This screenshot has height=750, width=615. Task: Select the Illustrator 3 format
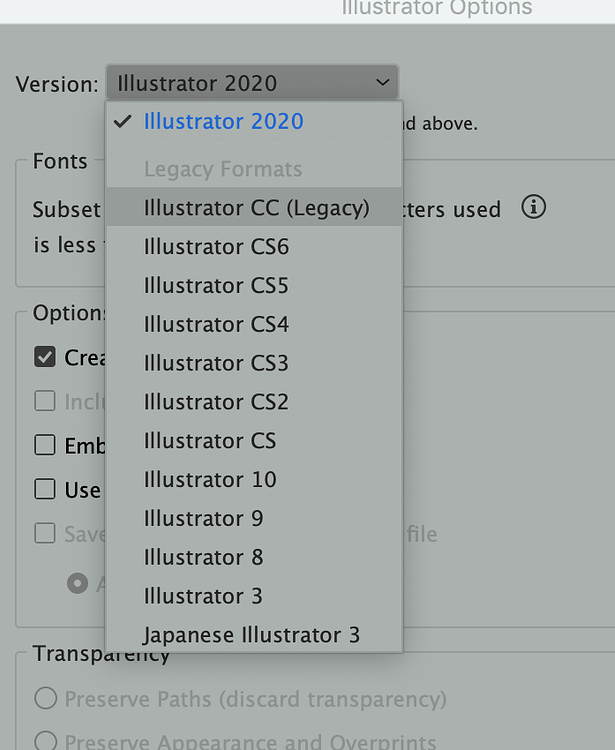(x=254, y=596)
